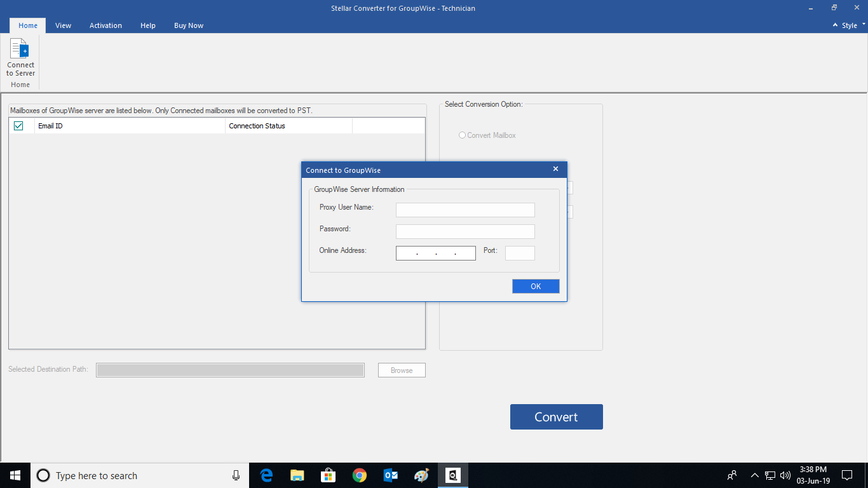
Task: Open File Explorer from the taskbar
Action: coord(297,475)
